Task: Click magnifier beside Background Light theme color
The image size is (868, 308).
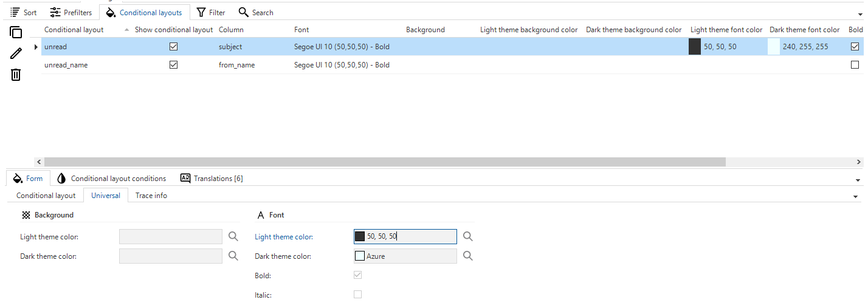Action: (233, 237)
